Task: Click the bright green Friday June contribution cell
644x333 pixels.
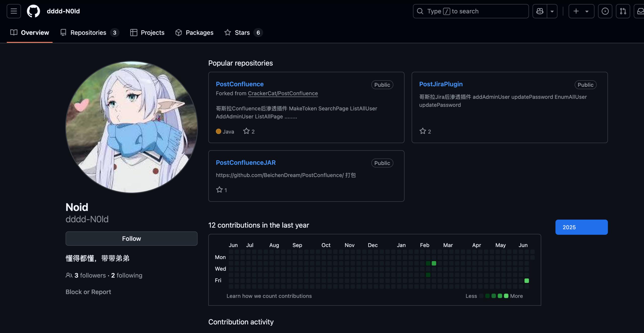Action: coord(527,281)
